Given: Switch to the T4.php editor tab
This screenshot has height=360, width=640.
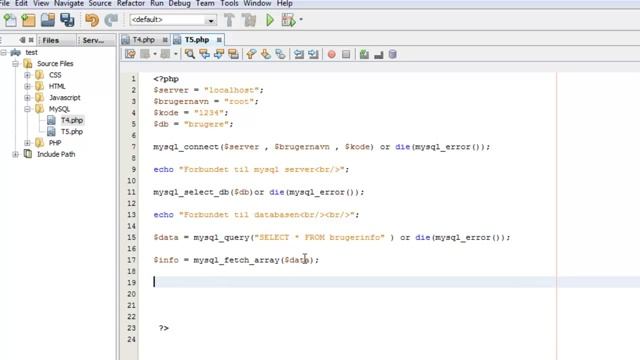Looking at the screenshot, I should [x=144, y=40].
